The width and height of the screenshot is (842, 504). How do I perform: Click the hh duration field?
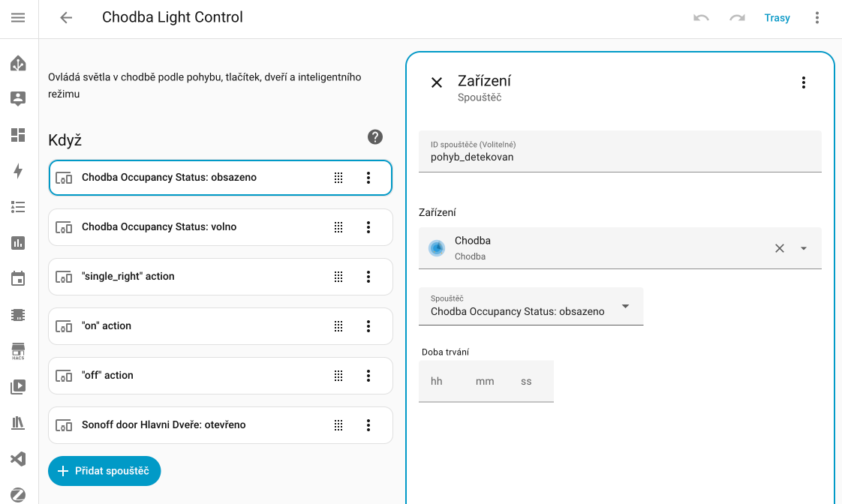tap(438, 382)
